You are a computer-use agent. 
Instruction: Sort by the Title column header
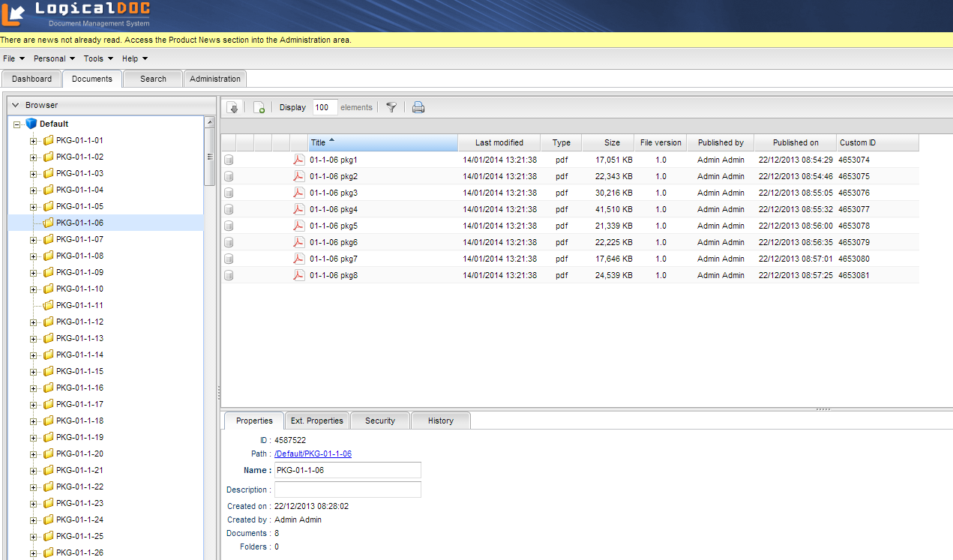tap(382, 142)
